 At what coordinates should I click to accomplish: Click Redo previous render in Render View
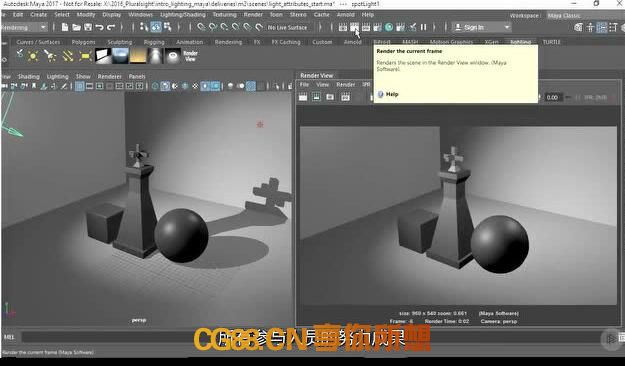pos(303,97)
